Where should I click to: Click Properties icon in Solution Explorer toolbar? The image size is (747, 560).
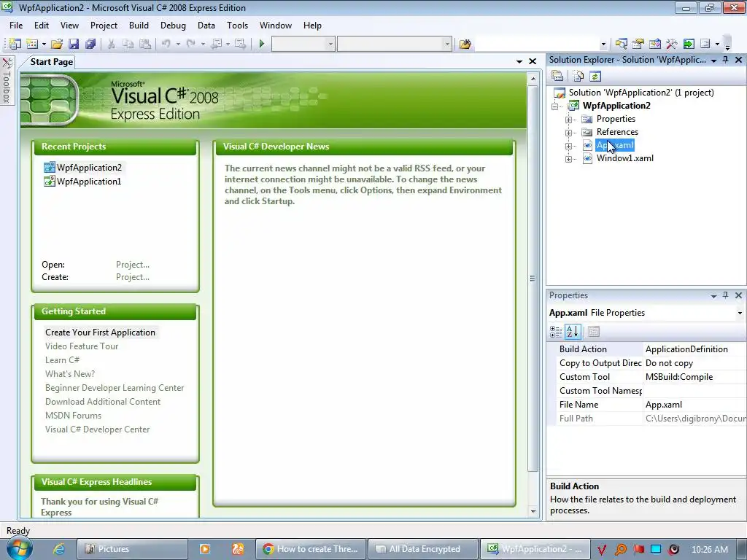[x=557, y=76]
